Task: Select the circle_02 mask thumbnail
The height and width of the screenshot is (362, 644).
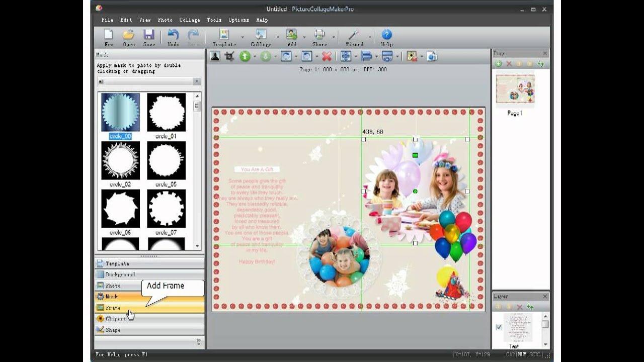Action: point(121,160)
